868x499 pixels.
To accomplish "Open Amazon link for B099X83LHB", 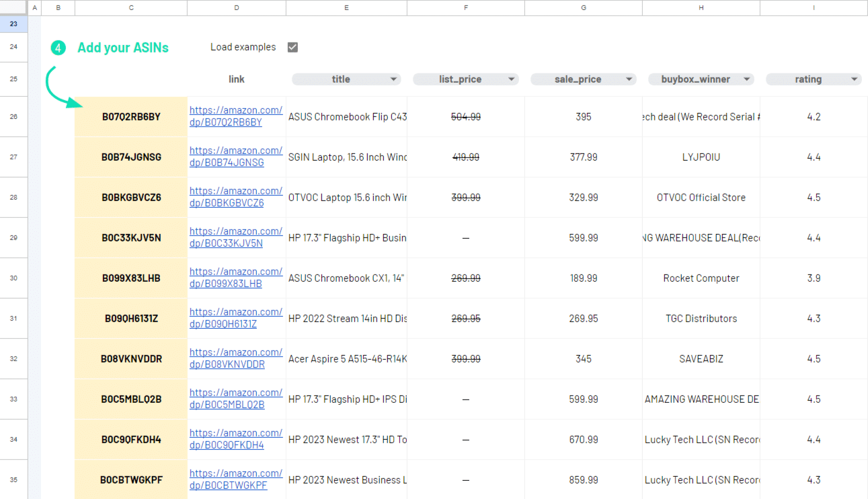I will coord(236,278).
